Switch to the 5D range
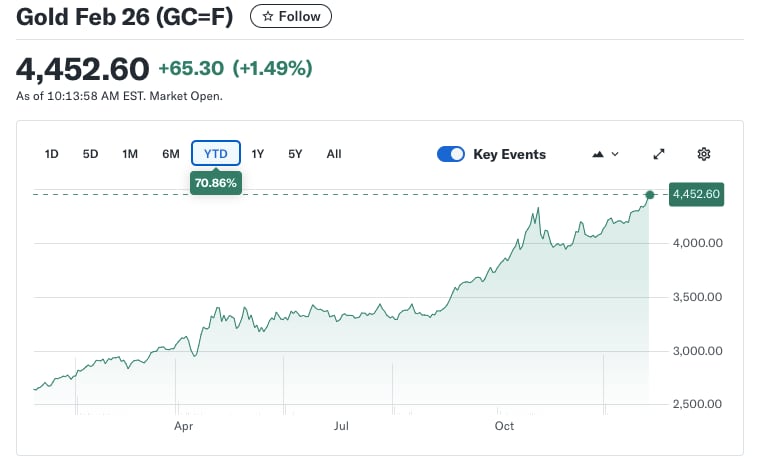The image size is (766, 456). [x=91, y=154]
